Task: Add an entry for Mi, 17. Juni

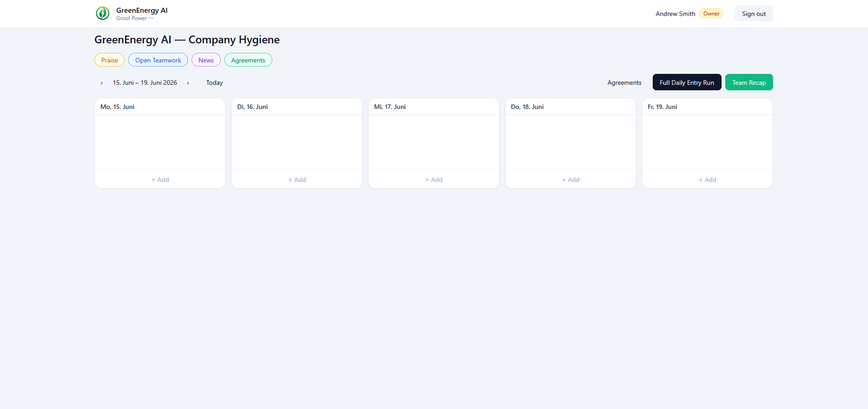Action: pos(434,180)
